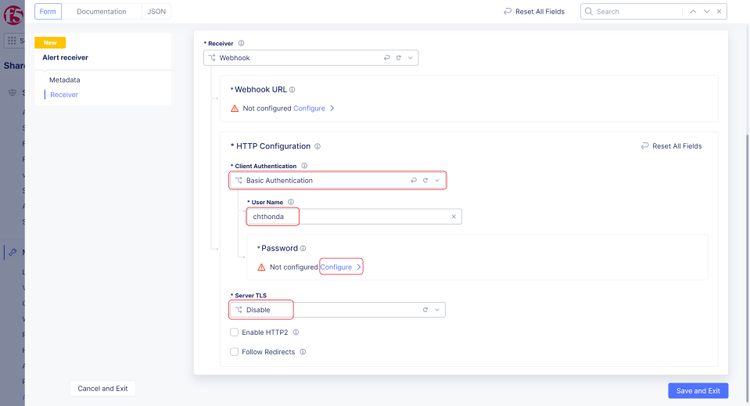Click the search previous-result up arrow

(694, 12)
